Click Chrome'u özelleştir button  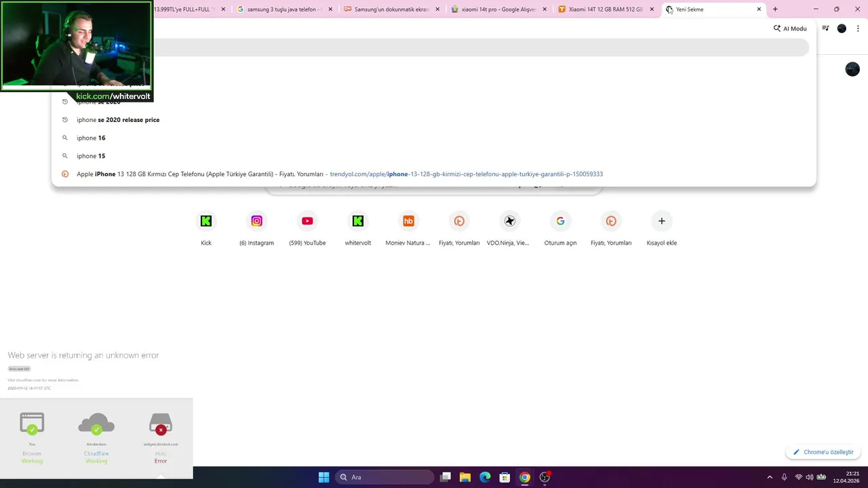point(823,452)
